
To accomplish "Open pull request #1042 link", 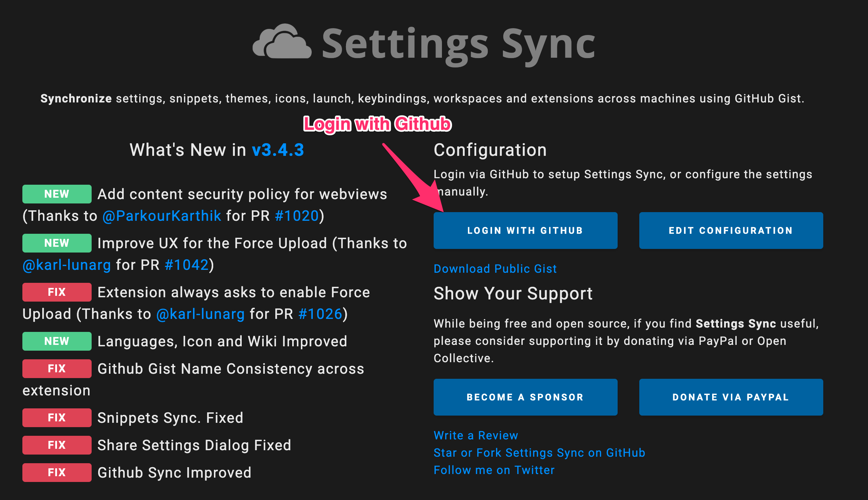I will click(x=187, y=264).
